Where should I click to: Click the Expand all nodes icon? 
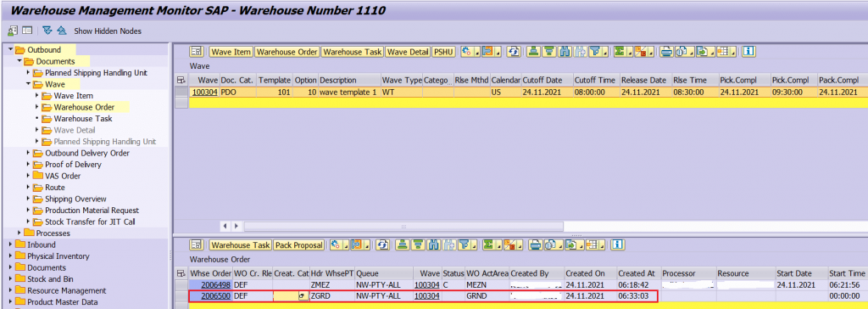click(x=47, y=31)
